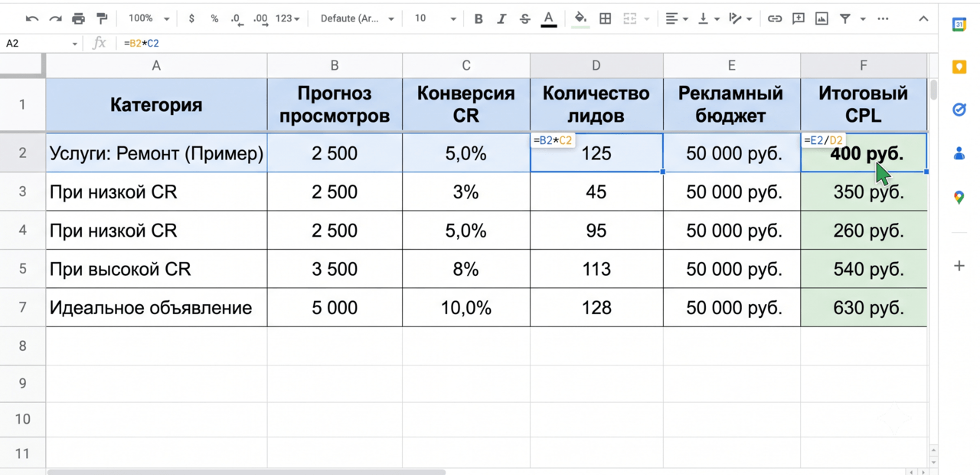Select the views cell with 3 500
Viewport: 980px width, 475px height.
point(335,269)
